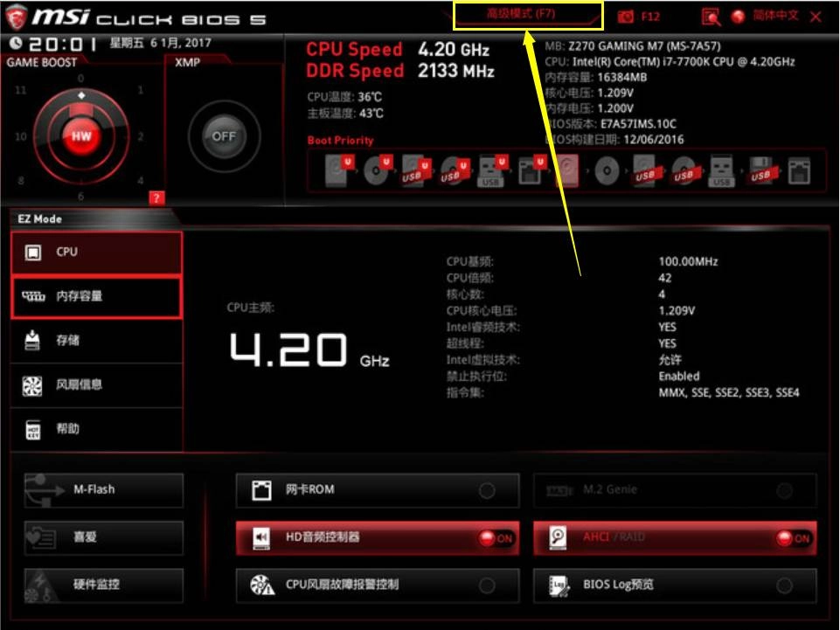Turn on the XMP OFF knob
The width and height of the screenshot is (840, 630).
coord(224,136)
